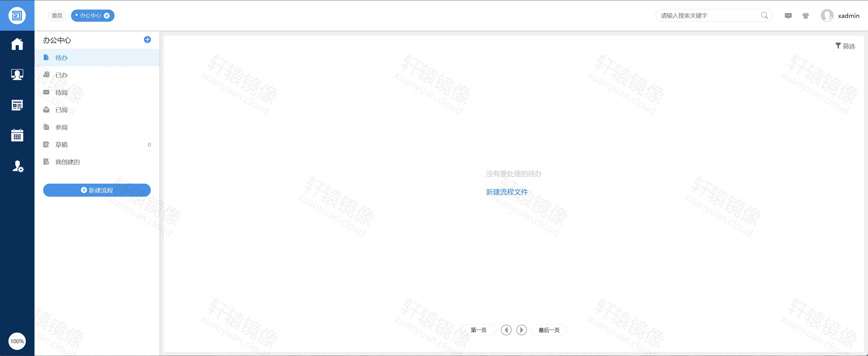Open the xadmin username menu
Screen dimensions: 868x356
[x=849, y=16]
